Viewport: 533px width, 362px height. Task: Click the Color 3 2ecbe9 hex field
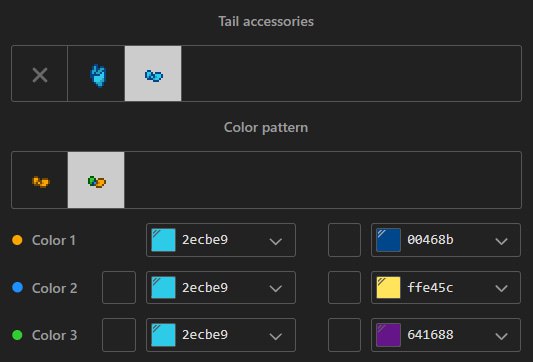[x=221, y=335]
